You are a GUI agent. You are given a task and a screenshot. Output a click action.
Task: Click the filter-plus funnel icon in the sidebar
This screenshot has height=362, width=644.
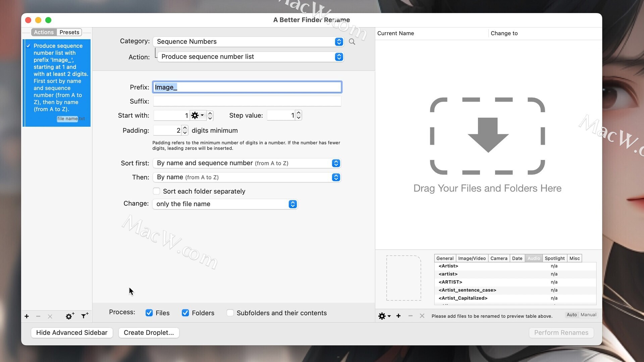(x=85, y=315)
